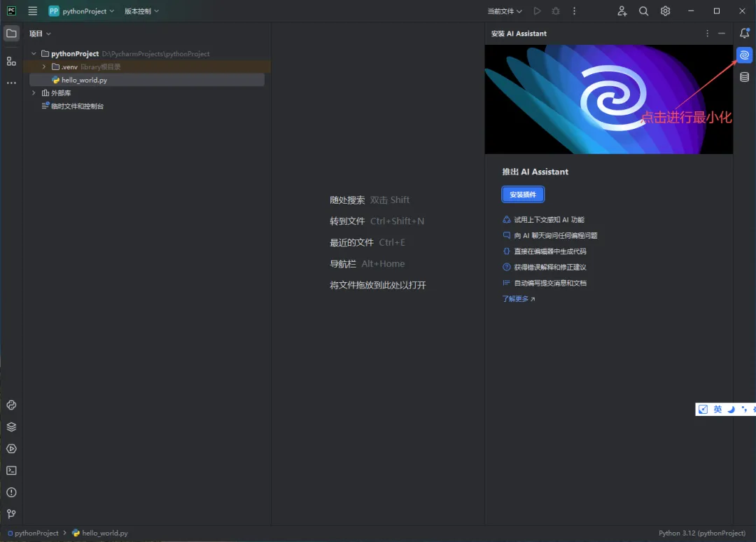This screenshot has width=756, height=542.
Task: Click the AI Assistant banner image
Action: tap(609, 99)
